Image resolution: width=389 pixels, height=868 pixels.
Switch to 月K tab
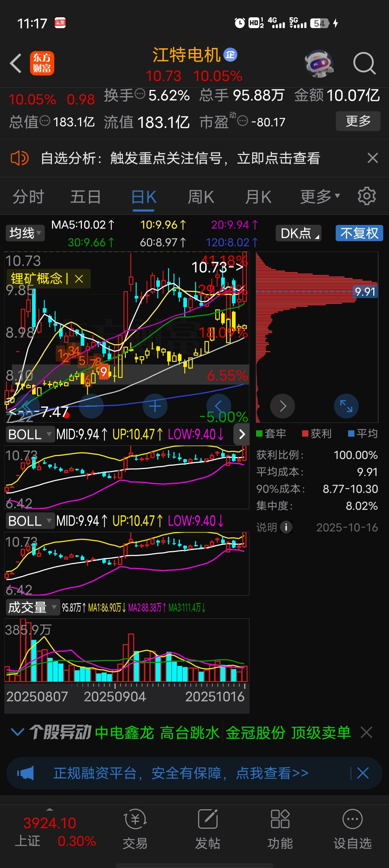click(x=258, y=197)
